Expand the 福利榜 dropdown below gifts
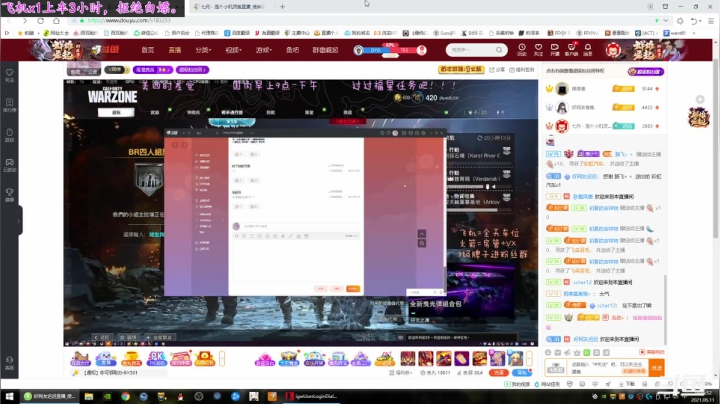 coord(400,373)
